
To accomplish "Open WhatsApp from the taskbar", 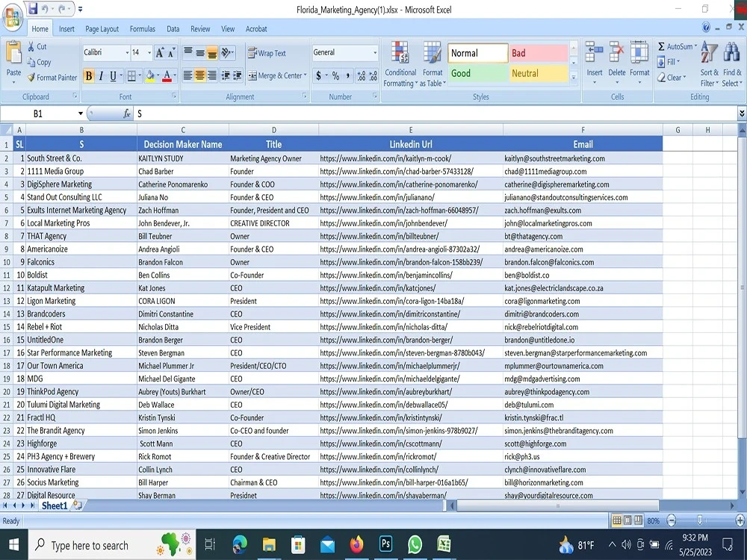I will pos(415,544).
